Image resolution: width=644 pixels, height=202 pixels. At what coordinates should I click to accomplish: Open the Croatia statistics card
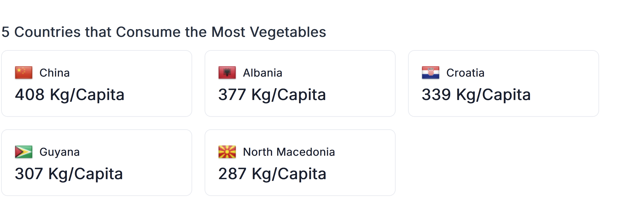(x=504, y=83)
